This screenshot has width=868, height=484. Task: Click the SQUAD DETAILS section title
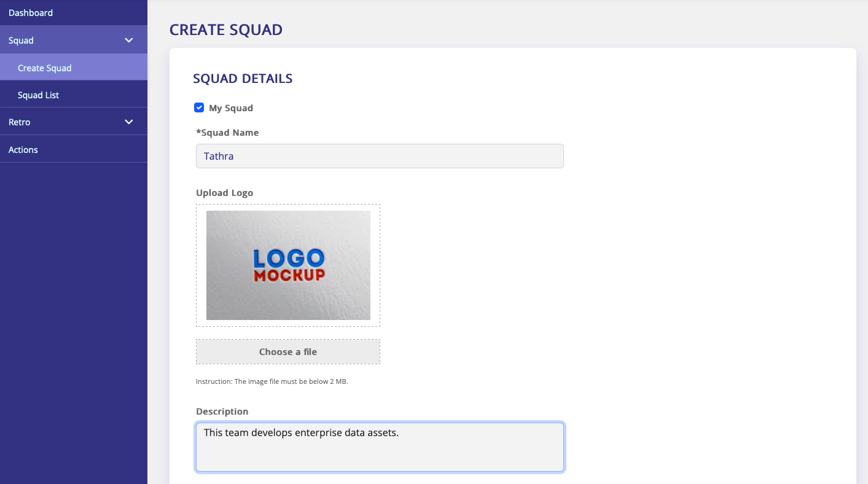(243, 78)
